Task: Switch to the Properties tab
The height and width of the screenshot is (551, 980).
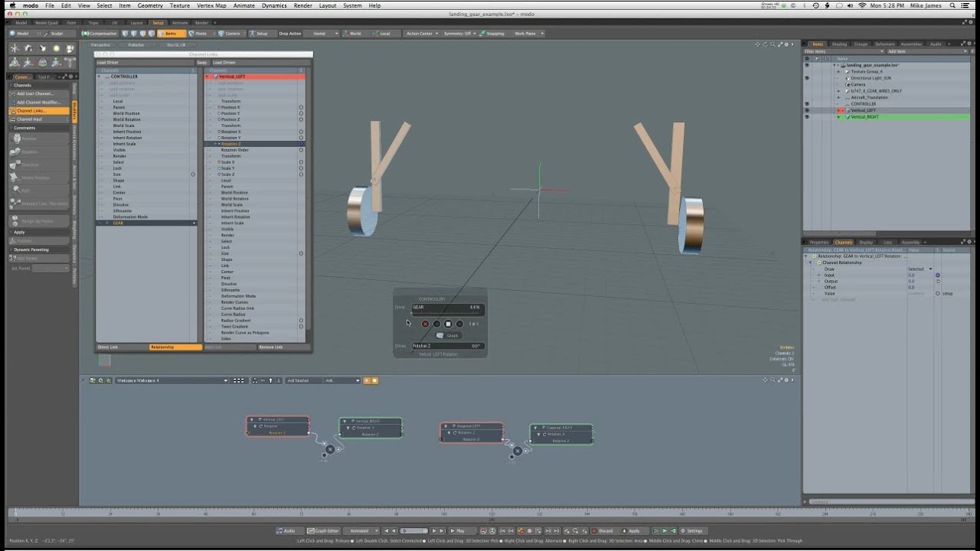Action: pos(819,243)
